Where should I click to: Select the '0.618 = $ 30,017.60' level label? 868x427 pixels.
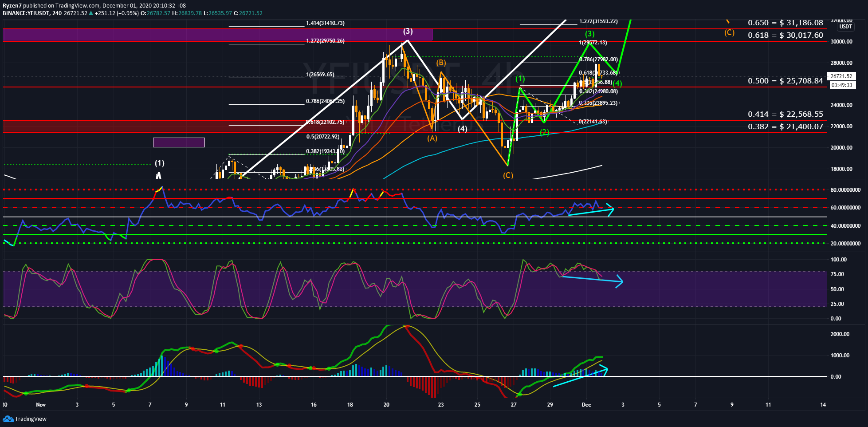[786, 35]
